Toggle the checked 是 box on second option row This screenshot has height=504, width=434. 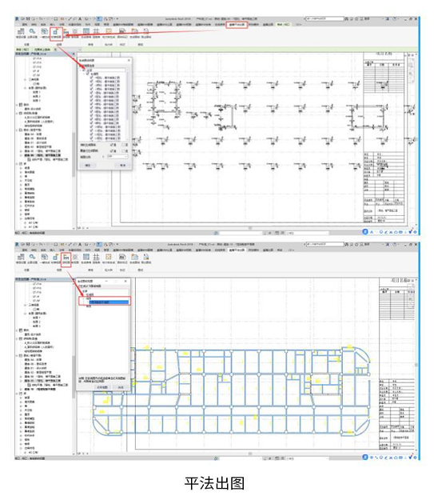coord(112,150)
